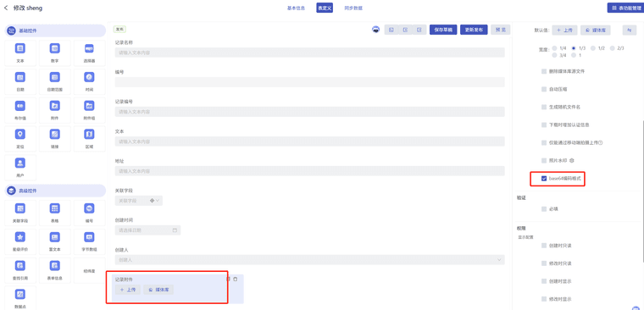Click the copy icon beside 记录附件 field
The image size is (644, 310).
pos(228,280)
